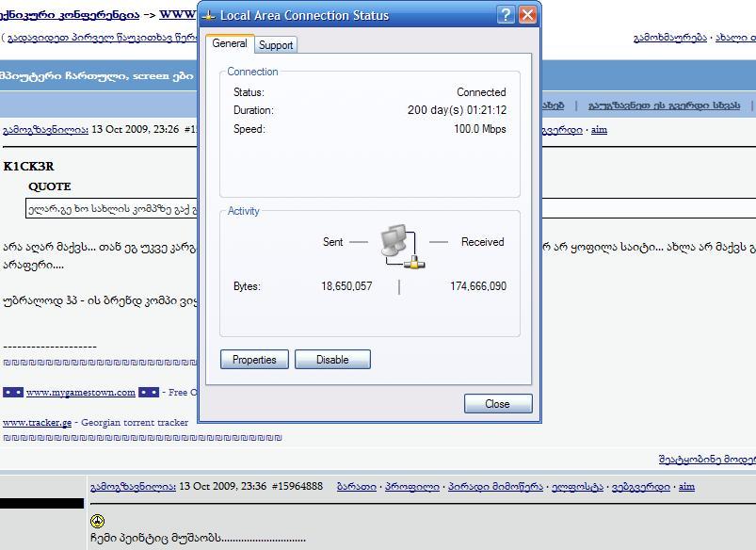Click the 'Received' label in Activity group
The height and width of the screenshot is (550, 756).
click(x=483, y=242)
